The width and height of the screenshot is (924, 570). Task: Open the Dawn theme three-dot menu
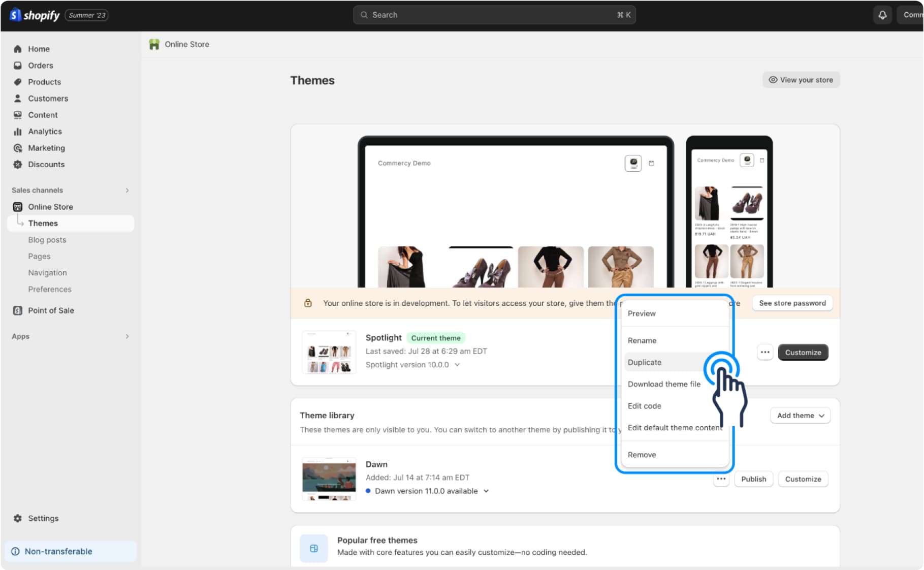pyautogui.click(x=721, y=479)
